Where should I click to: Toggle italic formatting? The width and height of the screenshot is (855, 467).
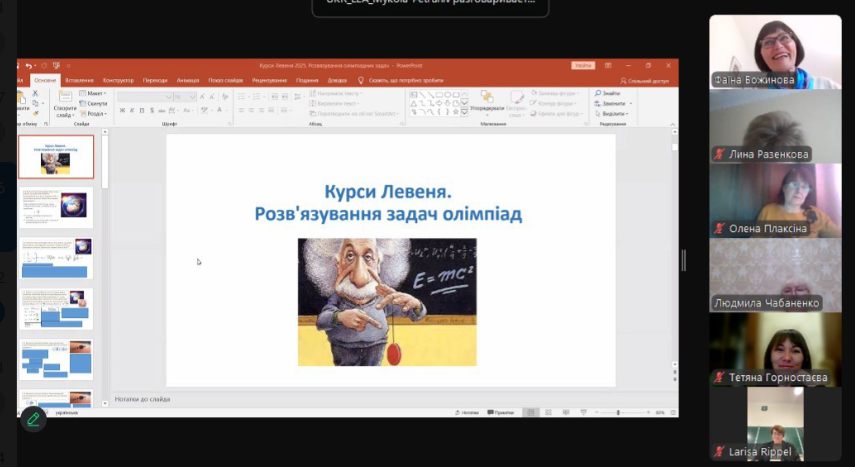[x=132, y=111]
